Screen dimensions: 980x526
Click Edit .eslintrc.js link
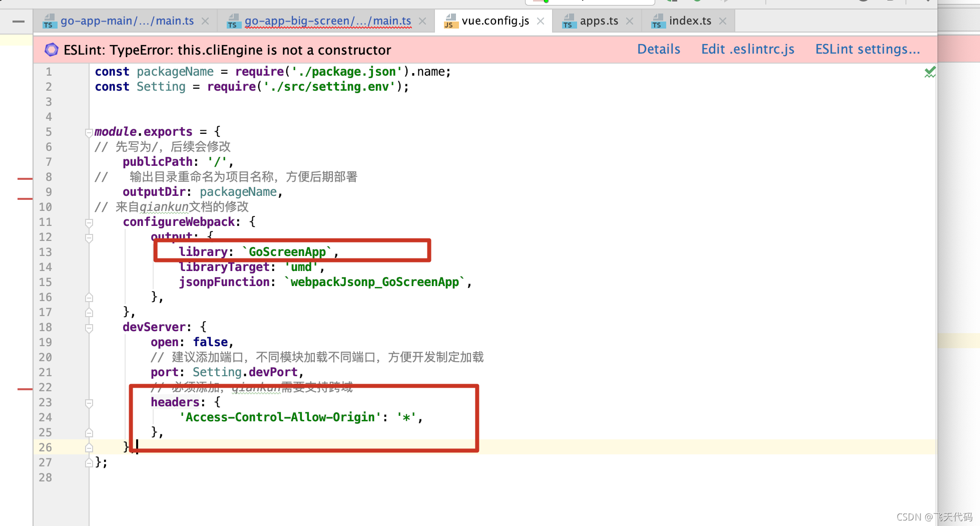tap(748, 49)
